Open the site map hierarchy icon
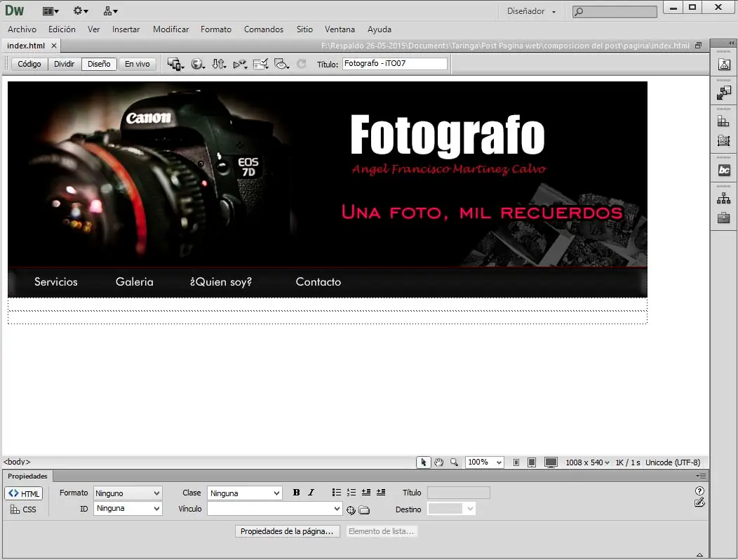The width and height of the screenshot is (738, 560). point(723,199)
